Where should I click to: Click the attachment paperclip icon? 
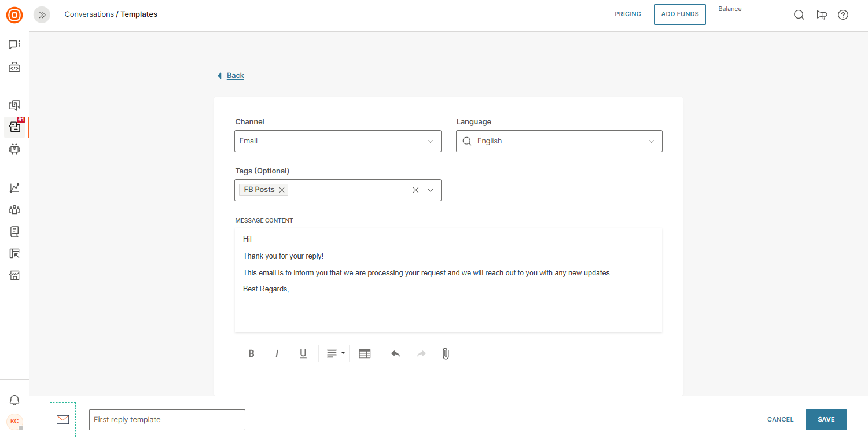[x=446, y=354]
